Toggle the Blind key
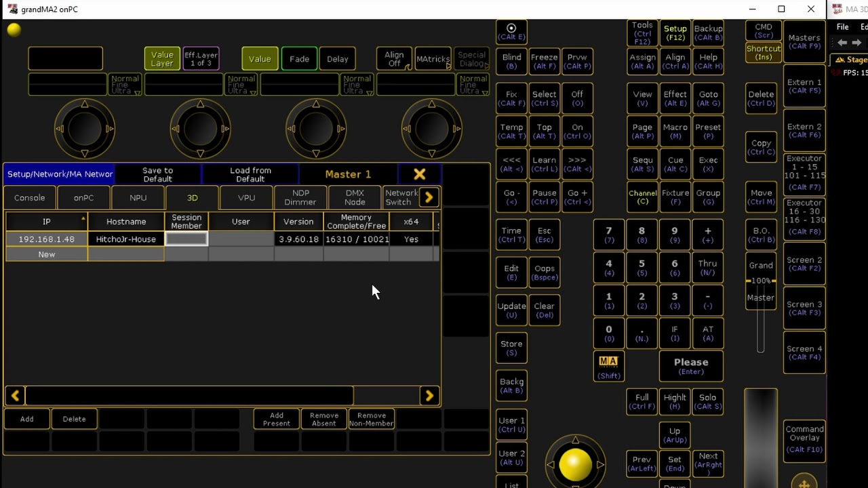This screenshot has width=868, height=488. click(511, 62)
